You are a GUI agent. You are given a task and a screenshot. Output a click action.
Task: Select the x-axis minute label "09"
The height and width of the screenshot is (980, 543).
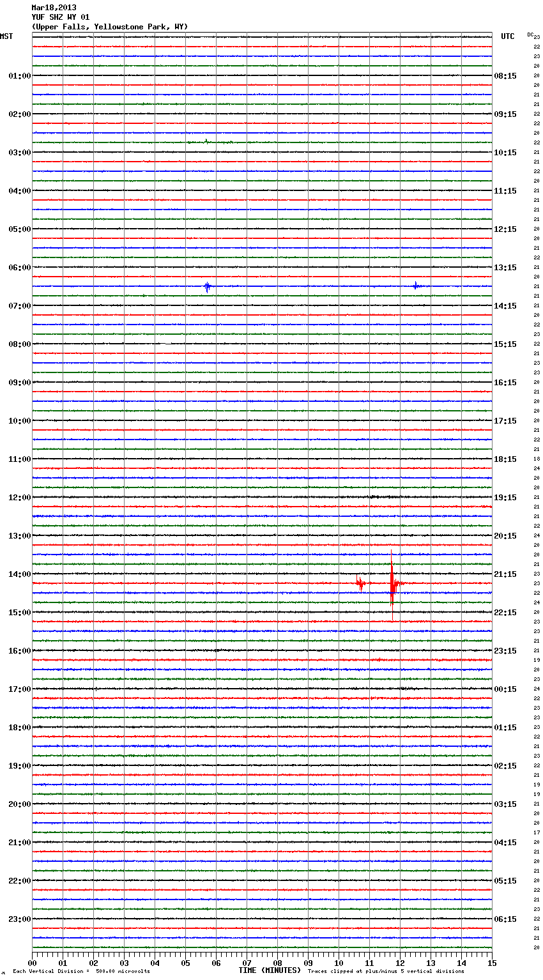pyautogui.click(x=308, y=963)
